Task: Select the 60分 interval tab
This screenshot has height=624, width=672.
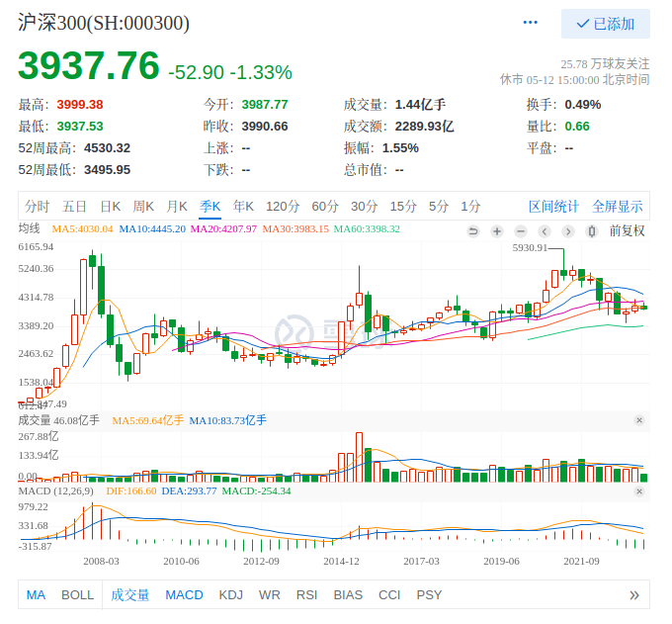Action: tap(325, 207)
